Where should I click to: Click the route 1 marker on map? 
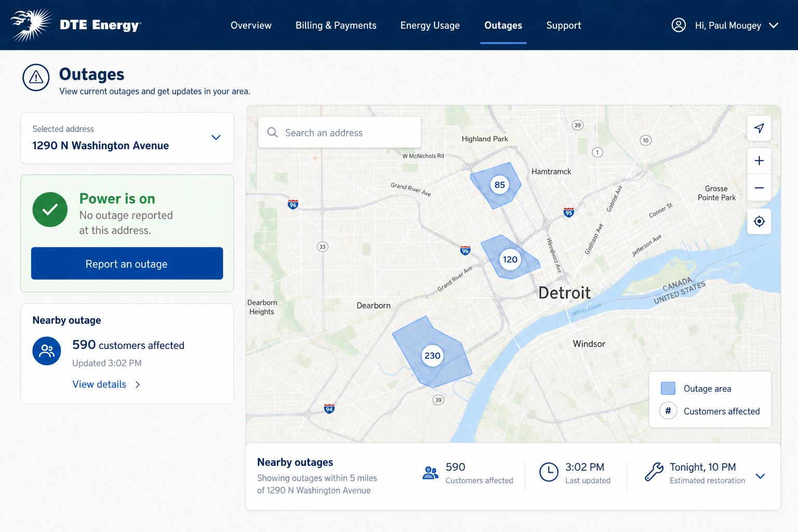coord(597,152)
